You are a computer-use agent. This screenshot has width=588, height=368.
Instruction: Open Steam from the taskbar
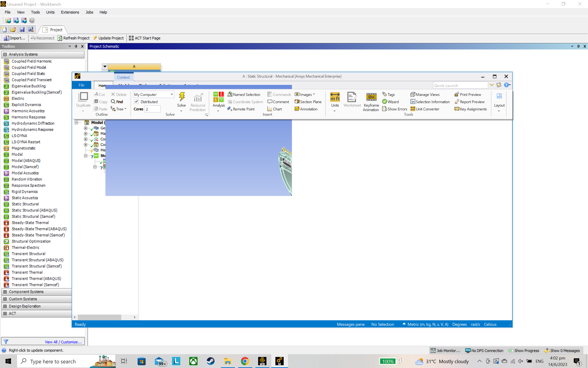(210, 361)
